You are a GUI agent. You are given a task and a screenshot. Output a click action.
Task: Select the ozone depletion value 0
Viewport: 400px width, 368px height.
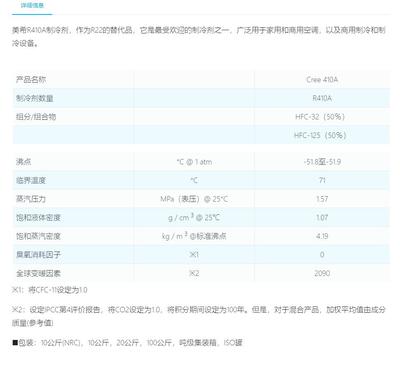click(x=322, y=255)
